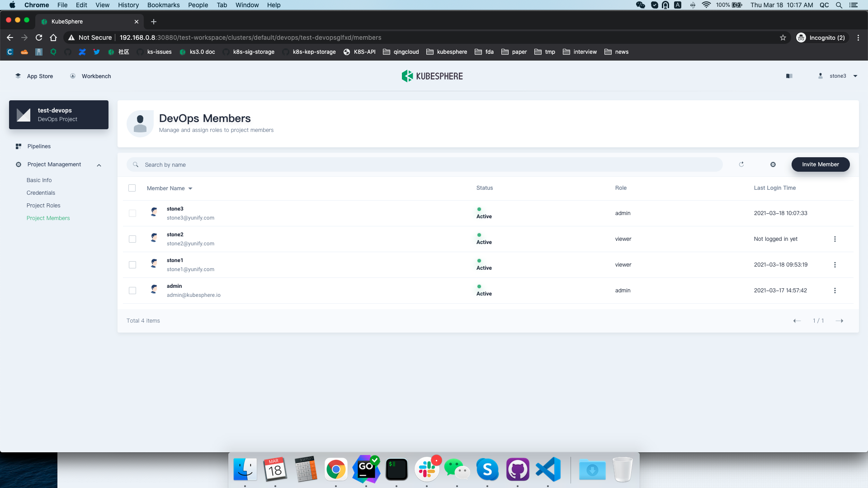Open Chrome History menu

[x=128, y=5]
